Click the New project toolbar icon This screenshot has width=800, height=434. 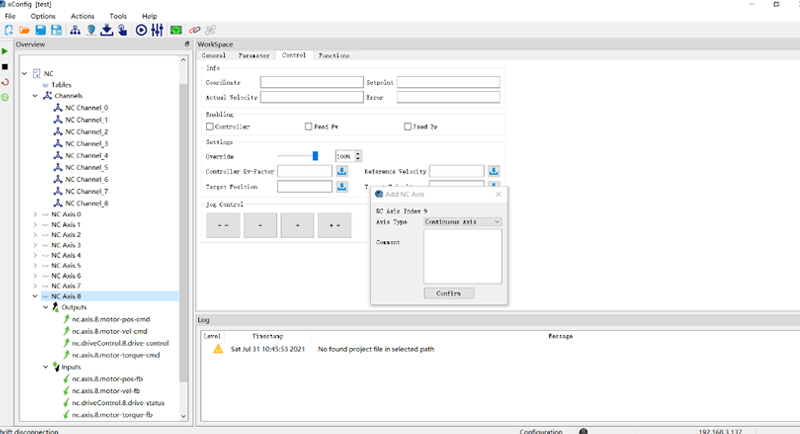(8, 30)
